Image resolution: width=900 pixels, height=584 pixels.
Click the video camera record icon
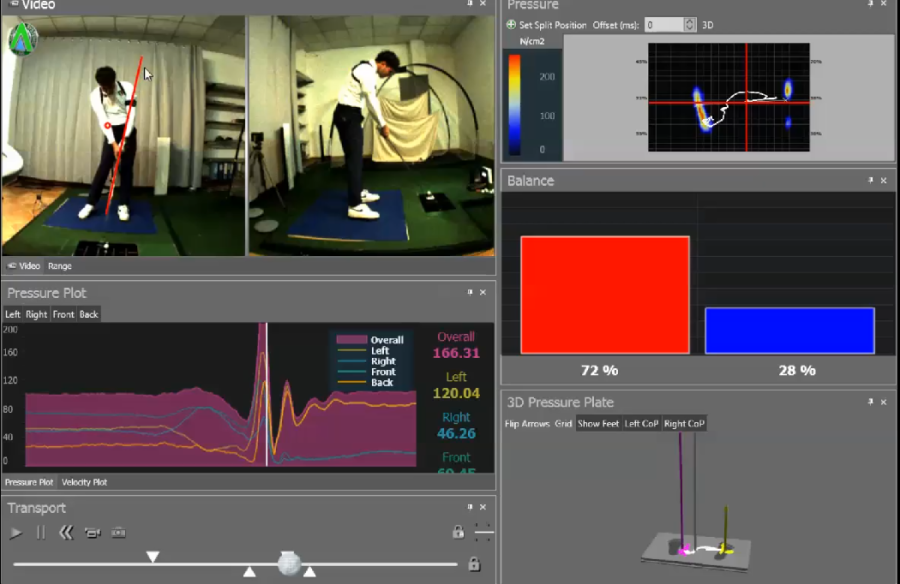pyautogui.click(x=93, y=533)
